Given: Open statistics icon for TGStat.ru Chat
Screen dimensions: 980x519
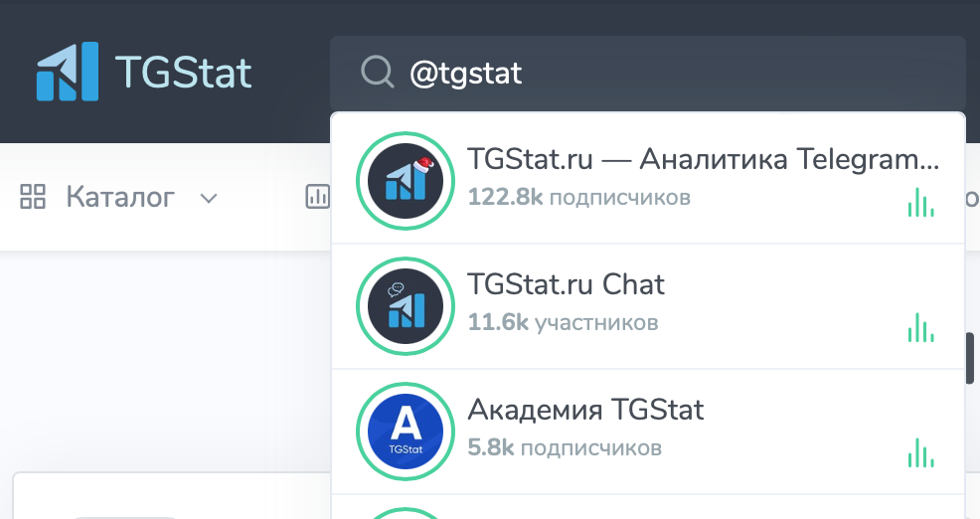Looking at the screenshot, I should [x=920, y=328].
